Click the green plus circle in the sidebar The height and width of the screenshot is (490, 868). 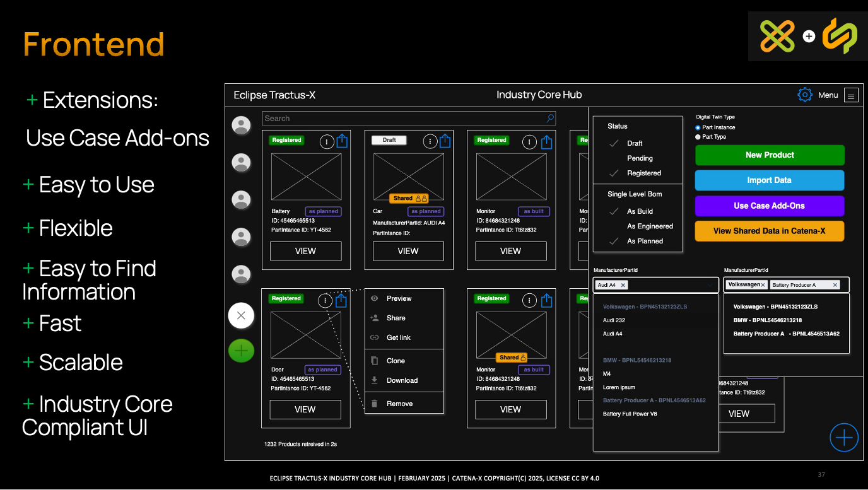(241, 350)
